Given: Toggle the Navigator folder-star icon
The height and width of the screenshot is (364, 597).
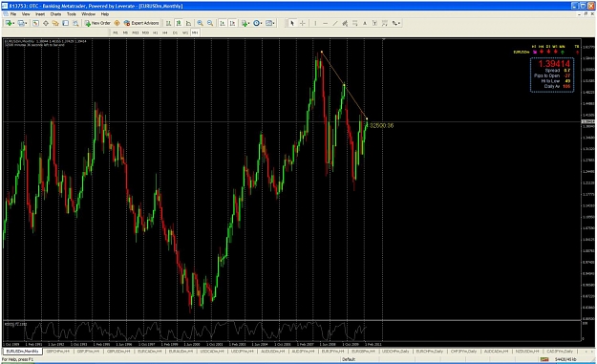Looking at the screenshot, I should [x=55, y=23].
